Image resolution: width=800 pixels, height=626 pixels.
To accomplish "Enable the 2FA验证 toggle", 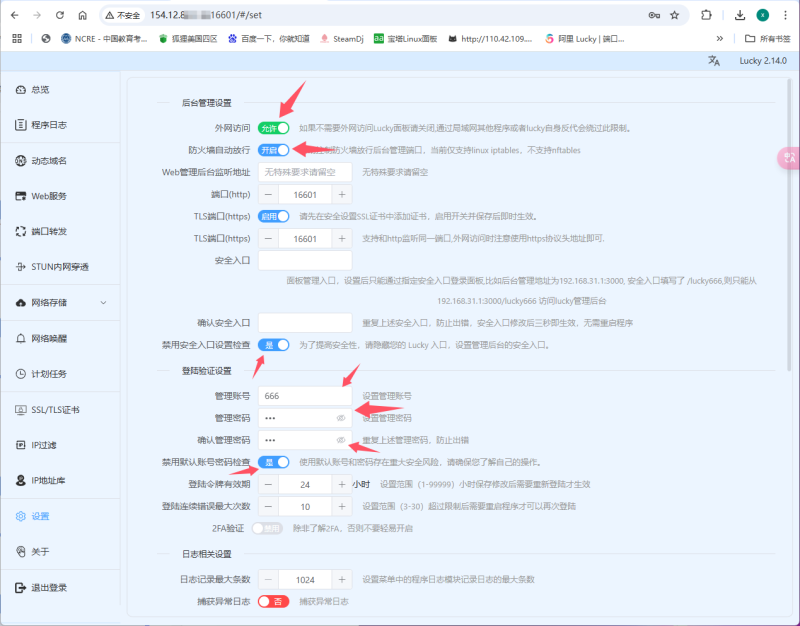I will (264, 528).
